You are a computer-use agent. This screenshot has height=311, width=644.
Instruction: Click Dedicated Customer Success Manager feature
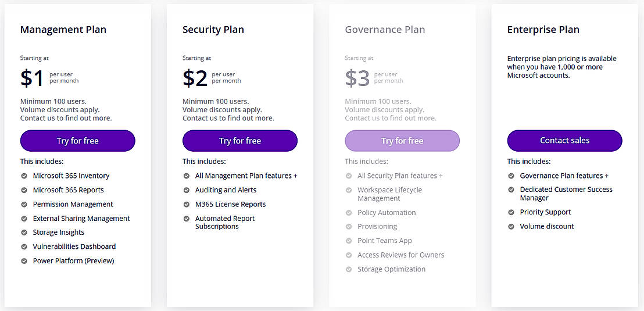[x=566, y=194]
